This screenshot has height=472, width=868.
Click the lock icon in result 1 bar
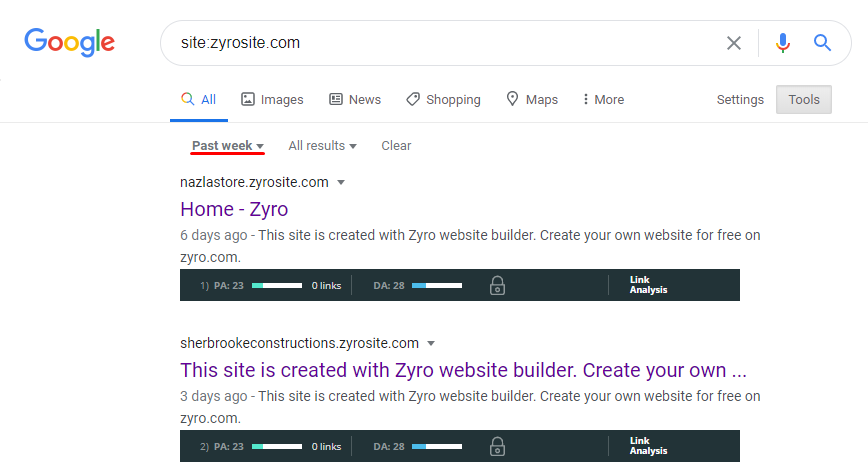tap(497, 286)
